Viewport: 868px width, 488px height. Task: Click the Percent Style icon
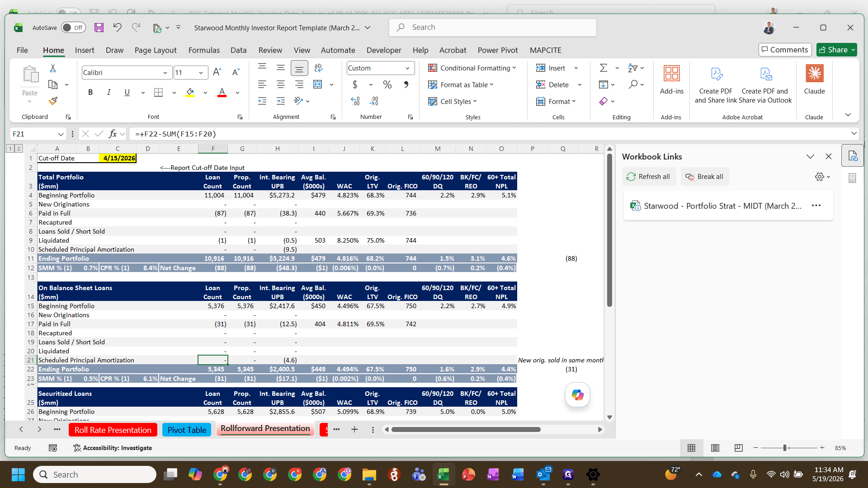[x=387, y=84]
